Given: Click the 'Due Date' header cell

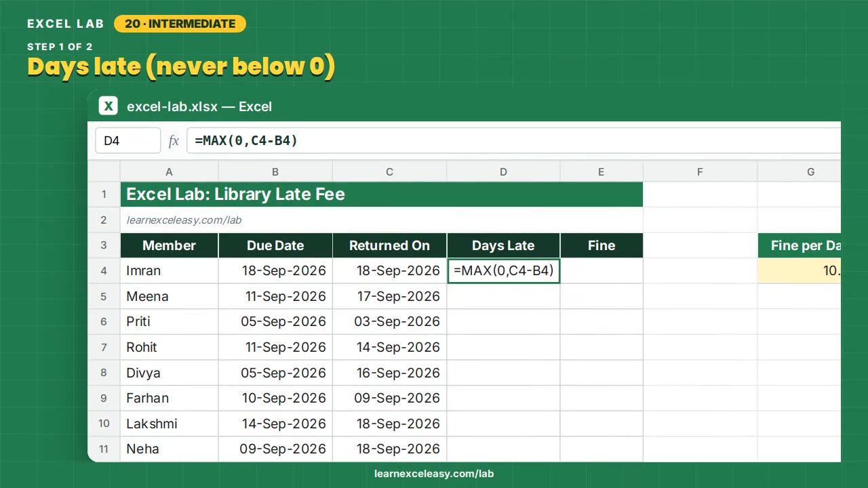Looking at the screenshot, I should coord(275,245).
